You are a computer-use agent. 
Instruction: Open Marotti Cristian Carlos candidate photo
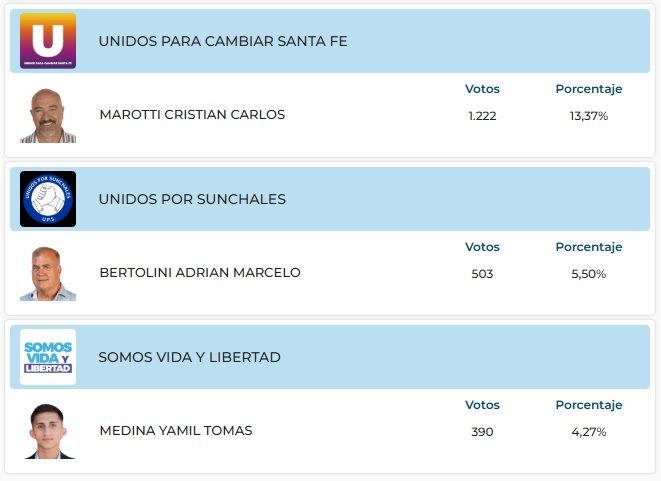(x=48, y=115)
